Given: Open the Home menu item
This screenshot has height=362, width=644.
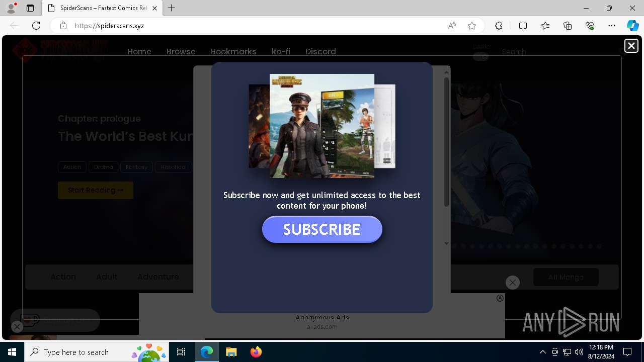Looking at the screenshot, I should (x=139, y=51).
